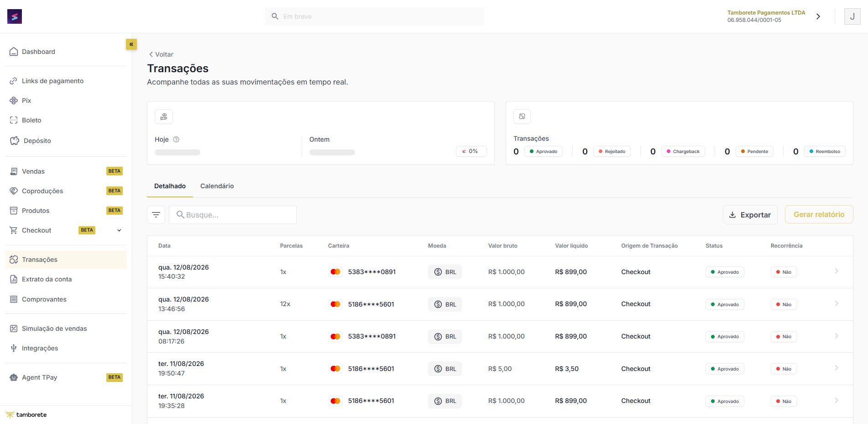Open Simulação de vendas menu item
This screenshot has width=868, height=424.
click(x=66, y=329)
